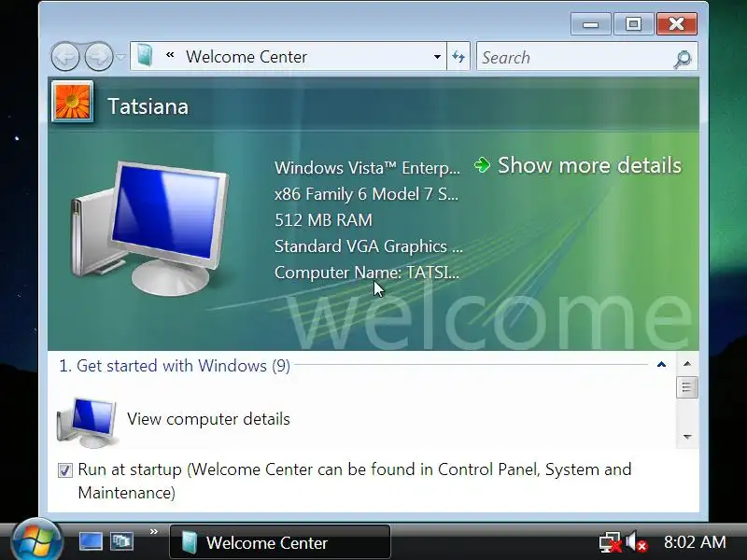Click Get started with Windows (9) heading
Image resolution: width=747 pixels, height=560 pixels.
coord(175,366)
